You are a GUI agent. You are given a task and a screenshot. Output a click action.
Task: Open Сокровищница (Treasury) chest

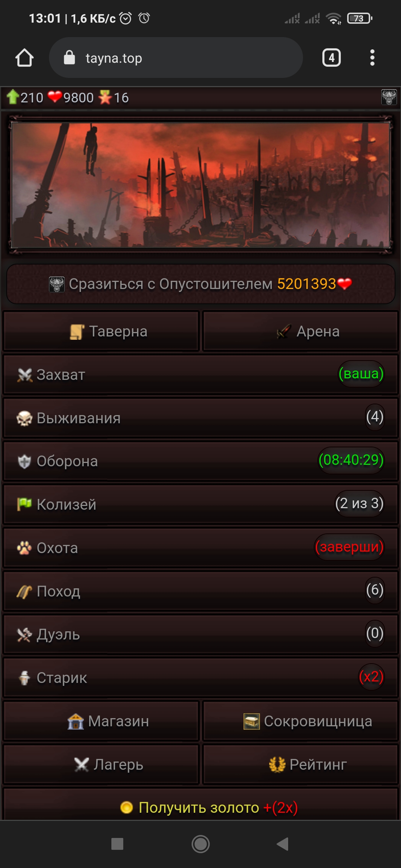300,721
